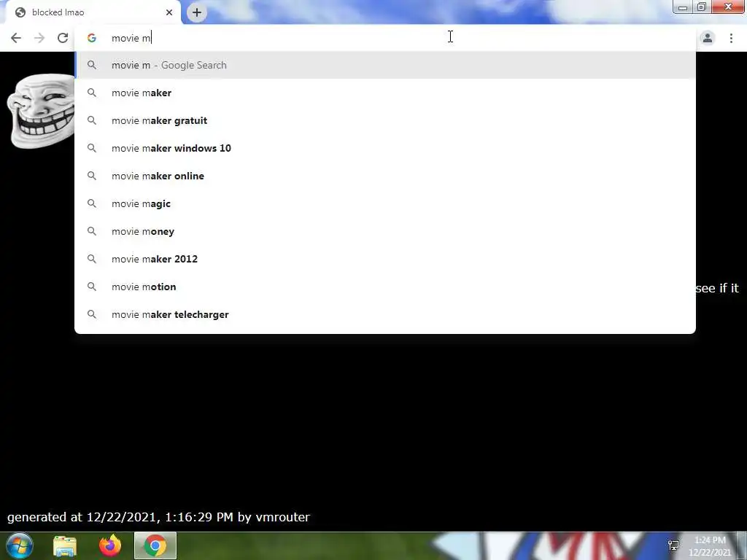Click the troll face image on page
The width and height of the screenshot is (747, 560).
click(x=42, y=111)
